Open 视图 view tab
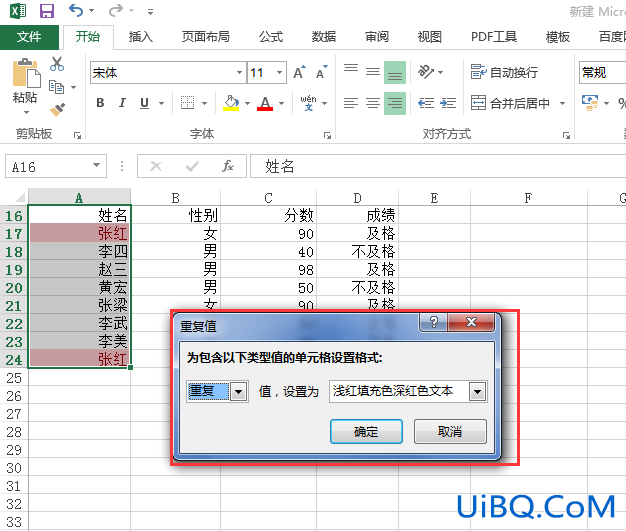The width and height of the screenshot is (626, 531). [x=430, y=37]
